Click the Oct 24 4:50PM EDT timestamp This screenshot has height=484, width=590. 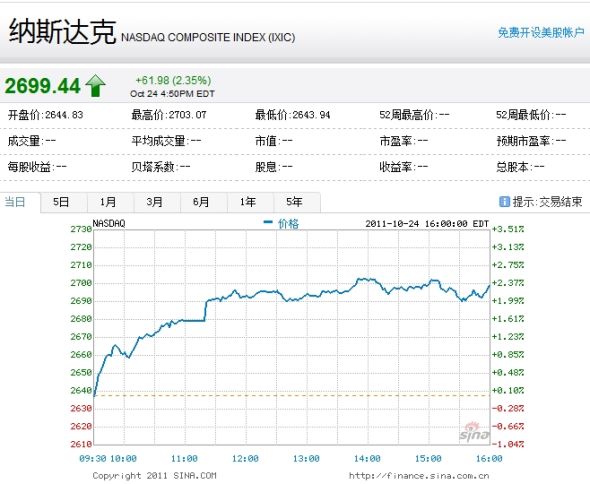(172, 94)
